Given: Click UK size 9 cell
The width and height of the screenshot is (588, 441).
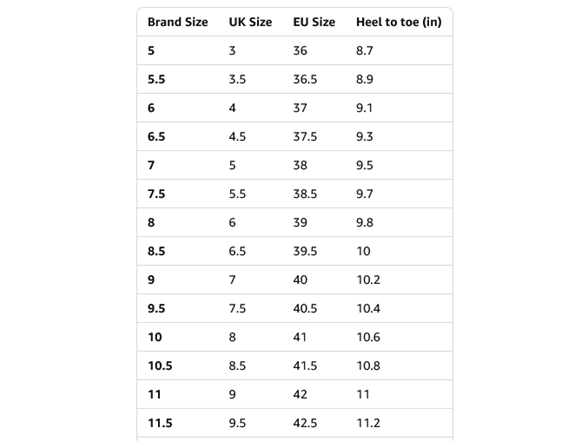Looking at the screenshot, I should pyautogui.click(x=232, y=394).
